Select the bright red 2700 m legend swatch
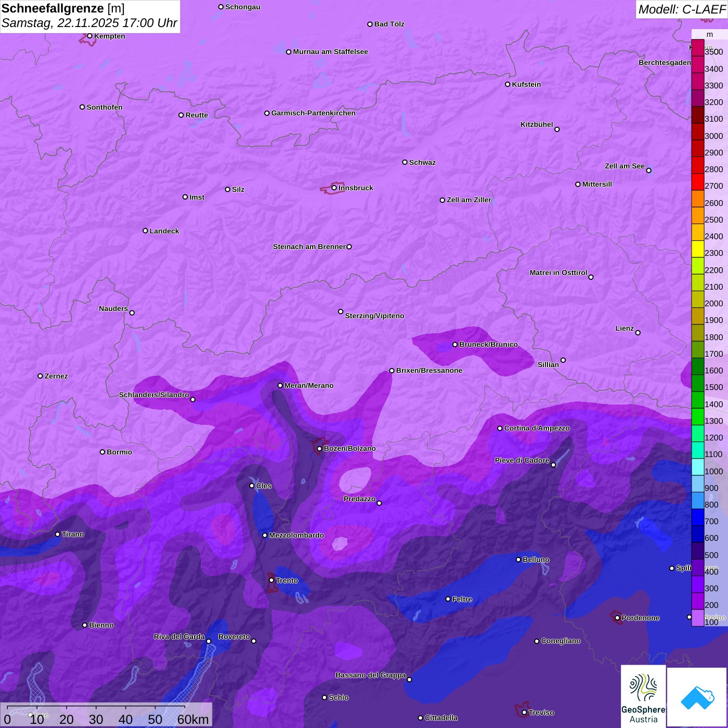The width and height of the screenshot is (728, 728). click(x=698, y=181)
